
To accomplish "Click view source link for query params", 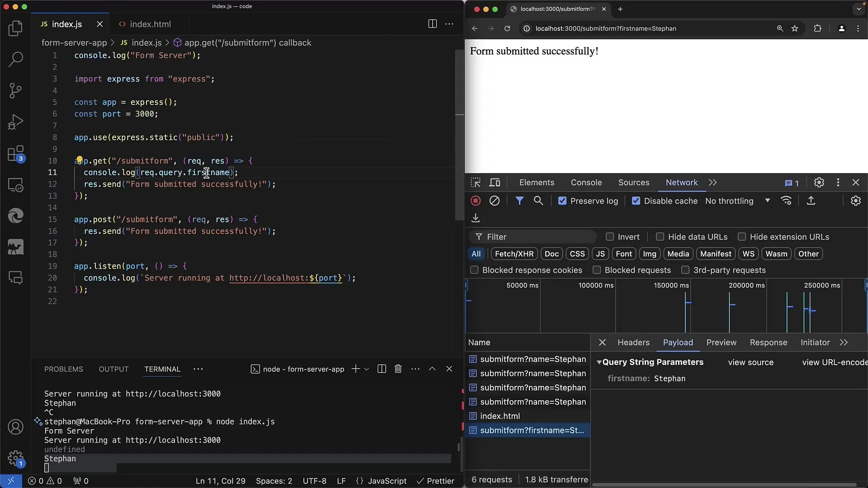I will click(750, 362).
